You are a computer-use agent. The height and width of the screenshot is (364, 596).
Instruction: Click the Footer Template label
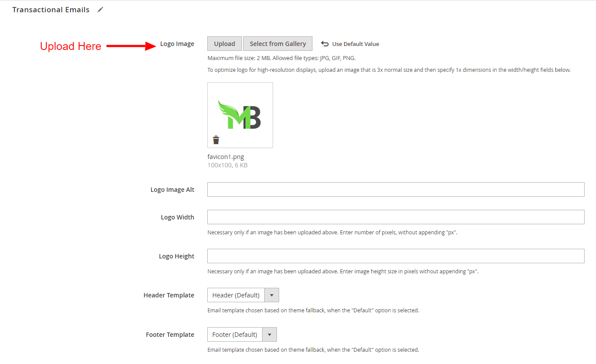point(170,335)
